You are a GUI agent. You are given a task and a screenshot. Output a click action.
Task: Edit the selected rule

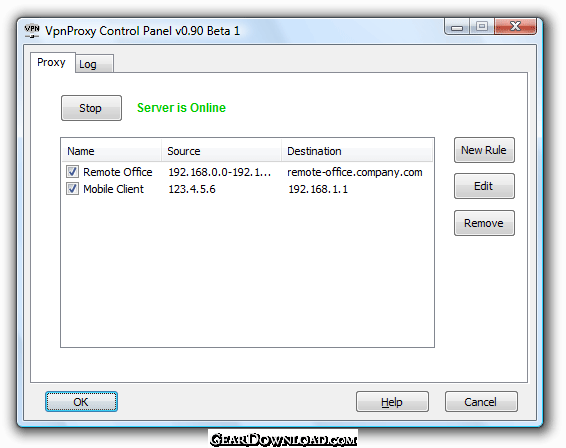484,186
